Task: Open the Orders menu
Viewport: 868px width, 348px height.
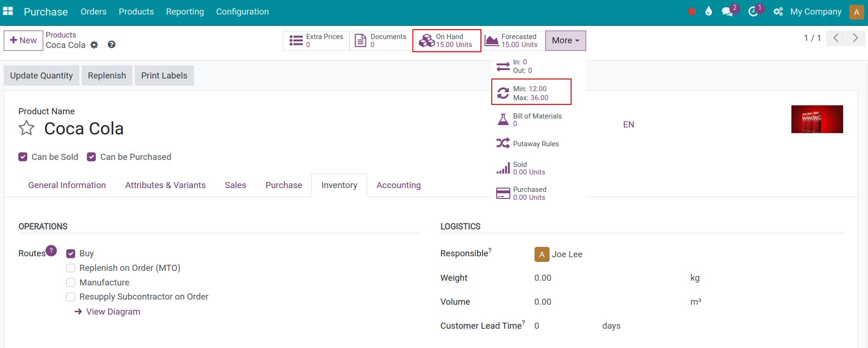Action: tap(93, 12)
